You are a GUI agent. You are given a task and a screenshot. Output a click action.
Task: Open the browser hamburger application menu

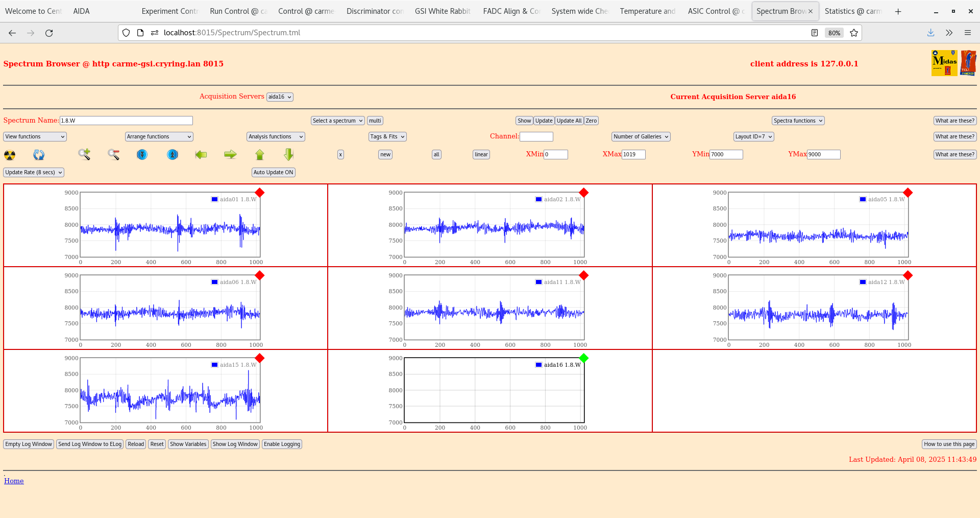[967, 33]
